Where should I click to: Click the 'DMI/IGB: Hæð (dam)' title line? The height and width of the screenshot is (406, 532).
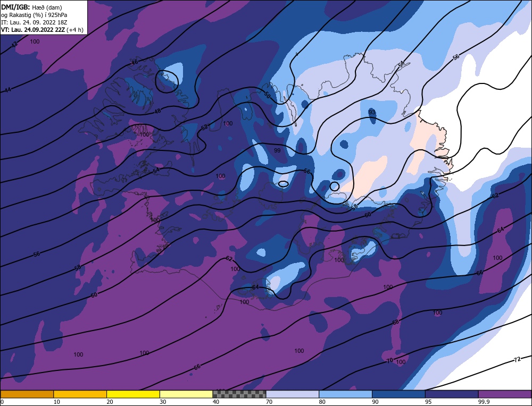point(31,7)
